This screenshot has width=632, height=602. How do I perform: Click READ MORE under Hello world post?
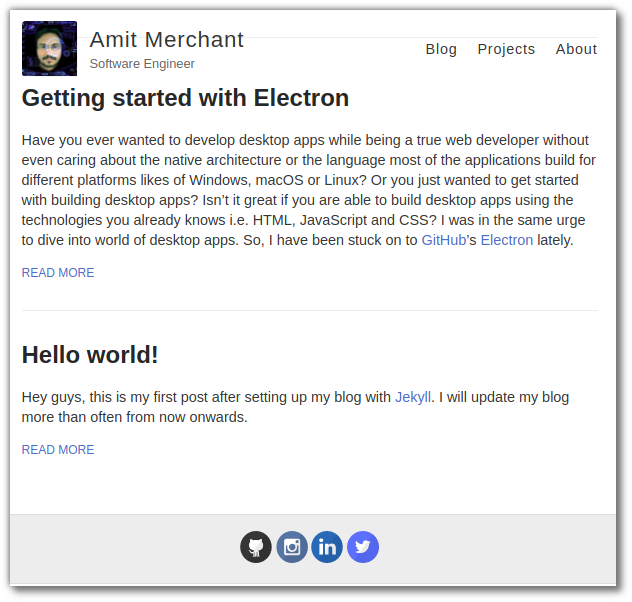(x=58, y=450)
